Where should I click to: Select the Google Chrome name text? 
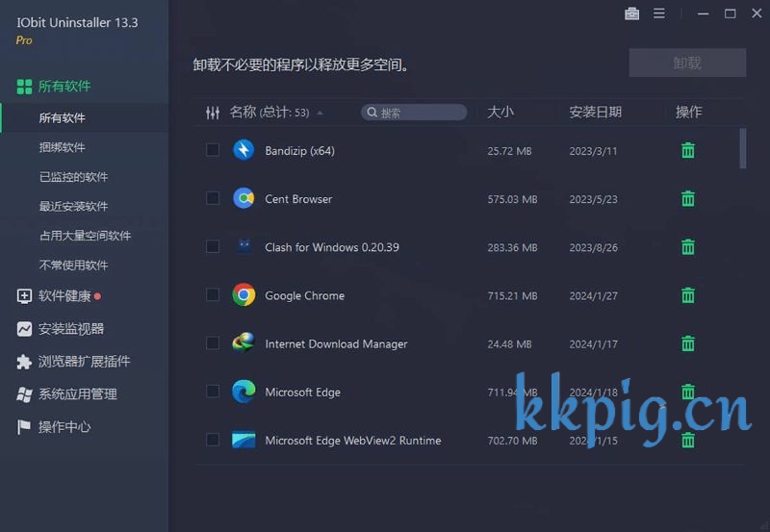click(x=304, y=295)
